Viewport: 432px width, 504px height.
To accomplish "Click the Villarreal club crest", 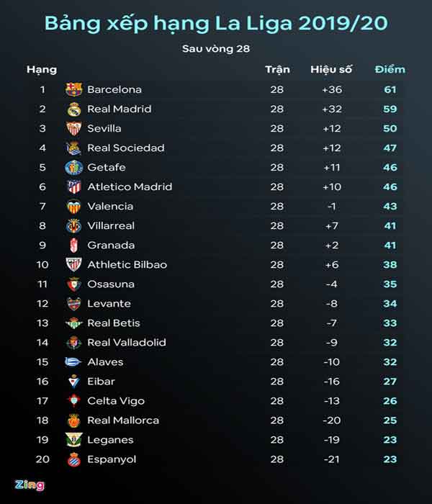I will coord(73,226).
